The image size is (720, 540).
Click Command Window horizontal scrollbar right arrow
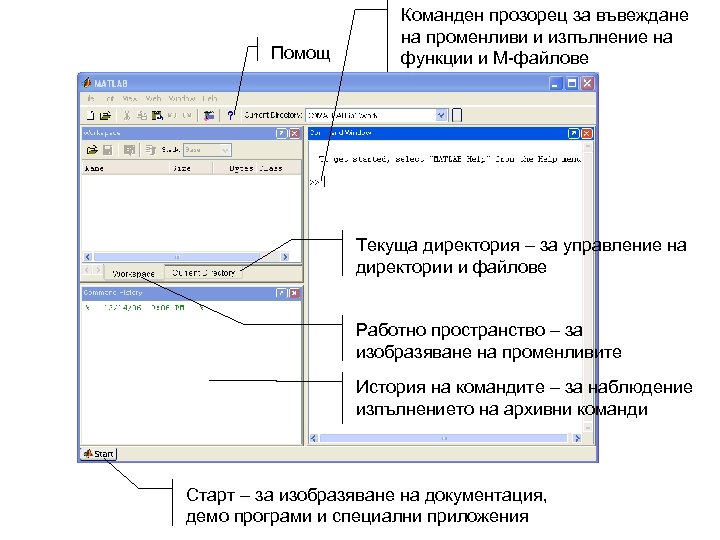[577, 438]
